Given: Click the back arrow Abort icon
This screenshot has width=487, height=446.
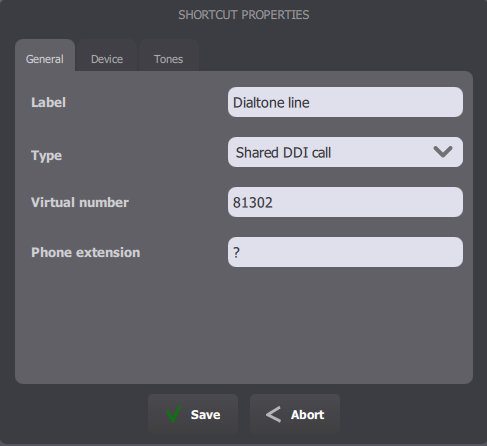Looking at the screenshot, I should click(273, 415).
